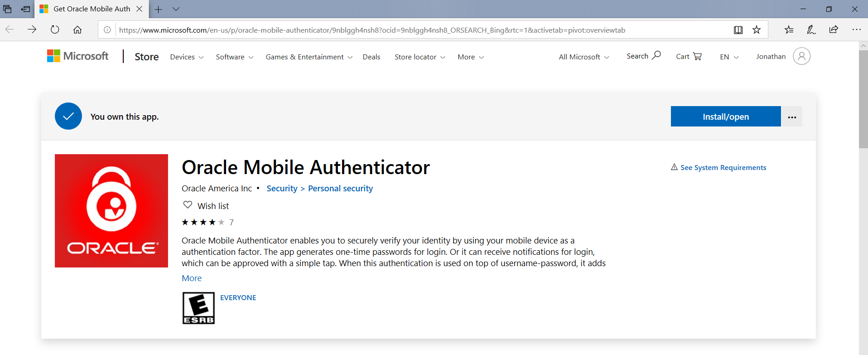Click the Microsoft logo
Image resolution: width=868 pixels, height=355 pixels.
point(78,56)
